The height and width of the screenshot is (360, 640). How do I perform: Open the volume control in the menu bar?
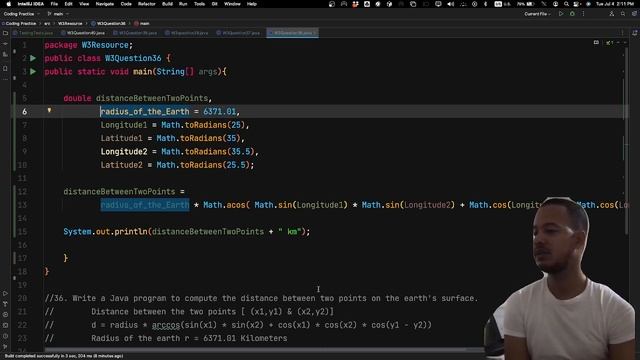[451, 4]
